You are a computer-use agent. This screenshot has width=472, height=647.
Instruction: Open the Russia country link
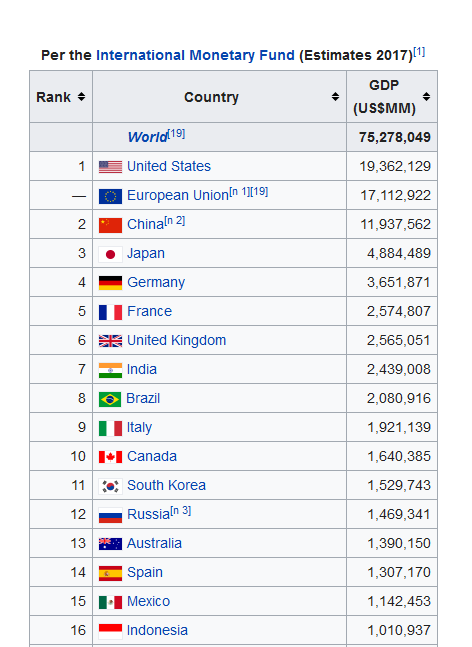pos(149,514)
